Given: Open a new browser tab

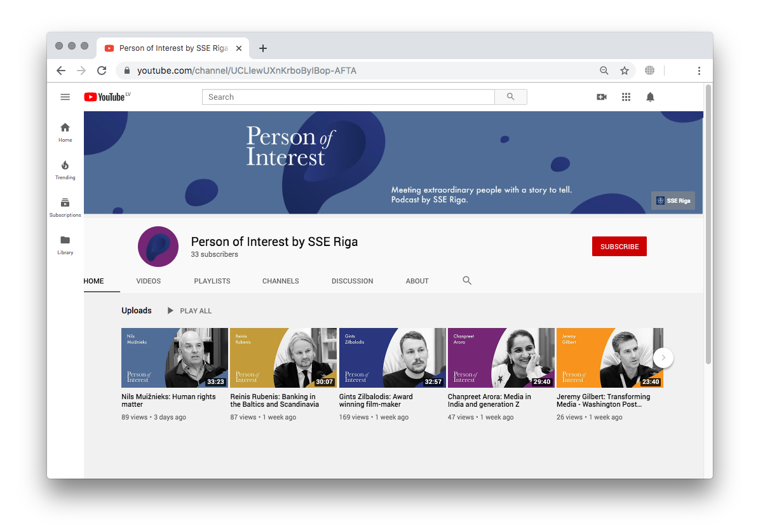Looking at the screenshot, I should (x=263, y=48).
